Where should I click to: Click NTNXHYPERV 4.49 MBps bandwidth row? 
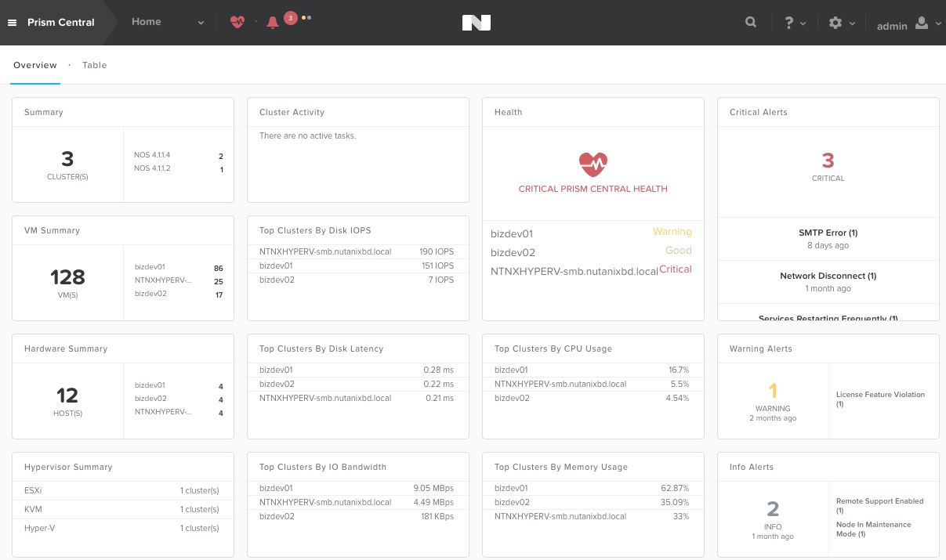tap(357, 502)
